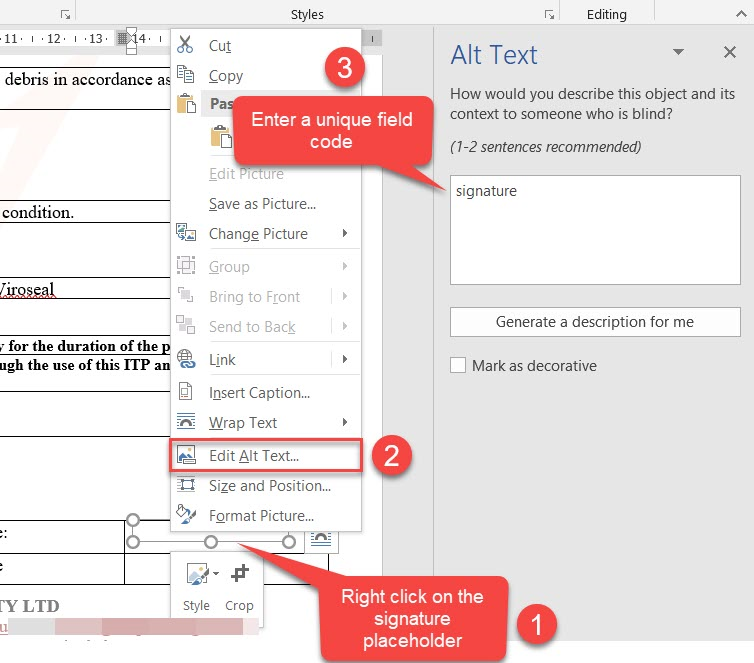Open Alt Text pane options dropdown
754x663 pixels.
coord(679,52)
